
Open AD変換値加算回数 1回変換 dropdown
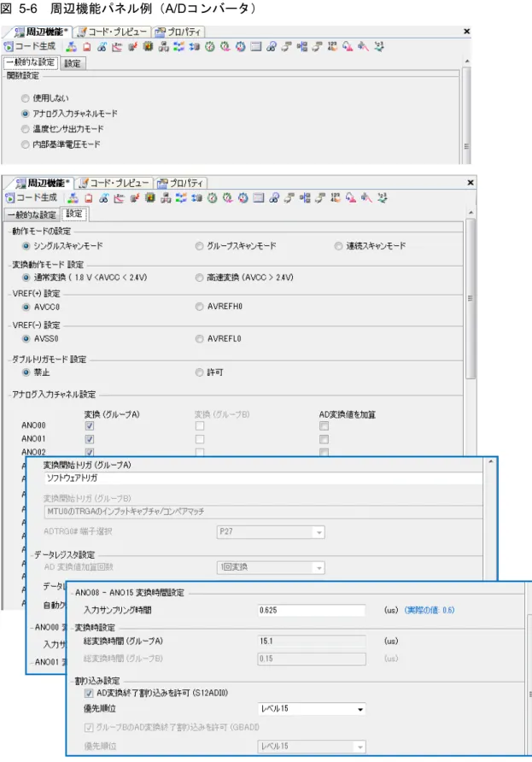click(270, 567)
